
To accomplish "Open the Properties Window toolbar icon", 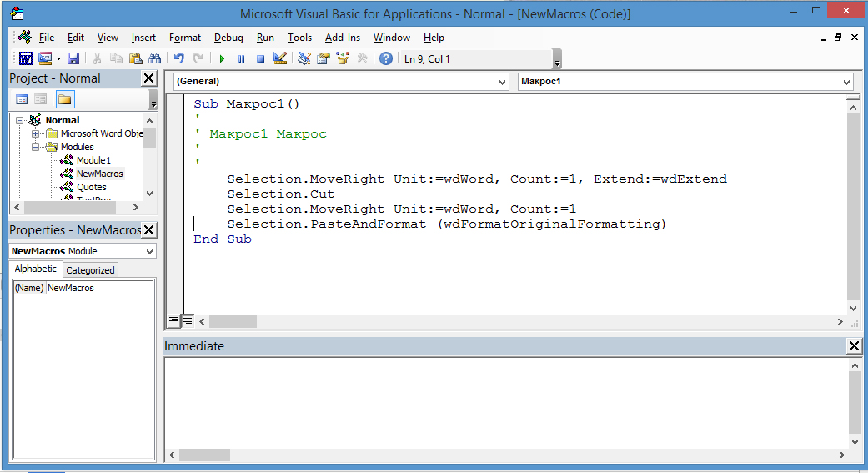I will [x=324, y=58].
